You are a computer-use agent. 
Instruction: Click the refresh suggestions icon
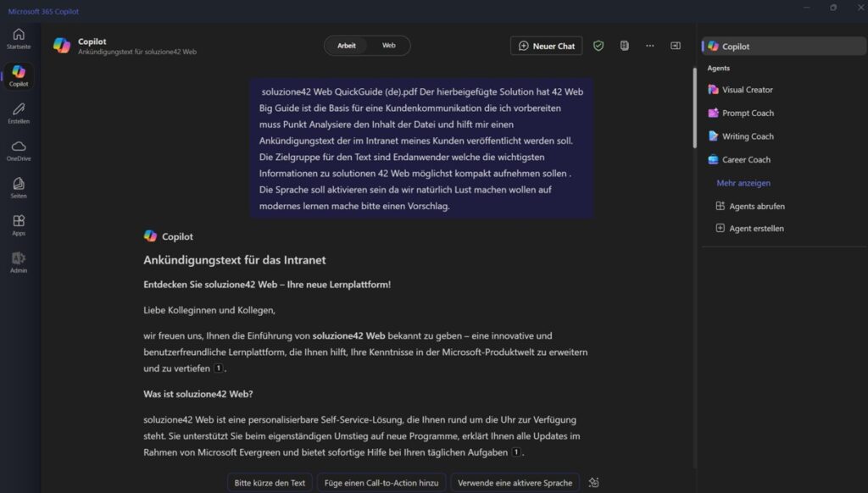point(593,483)
